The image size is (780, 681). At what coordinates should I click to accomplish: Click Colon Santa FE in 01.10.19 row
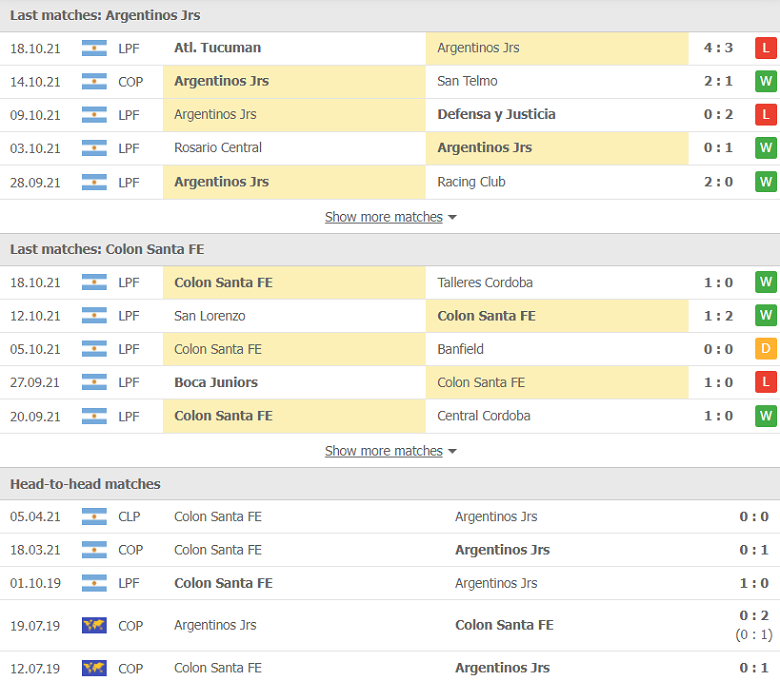pos(223,583)
